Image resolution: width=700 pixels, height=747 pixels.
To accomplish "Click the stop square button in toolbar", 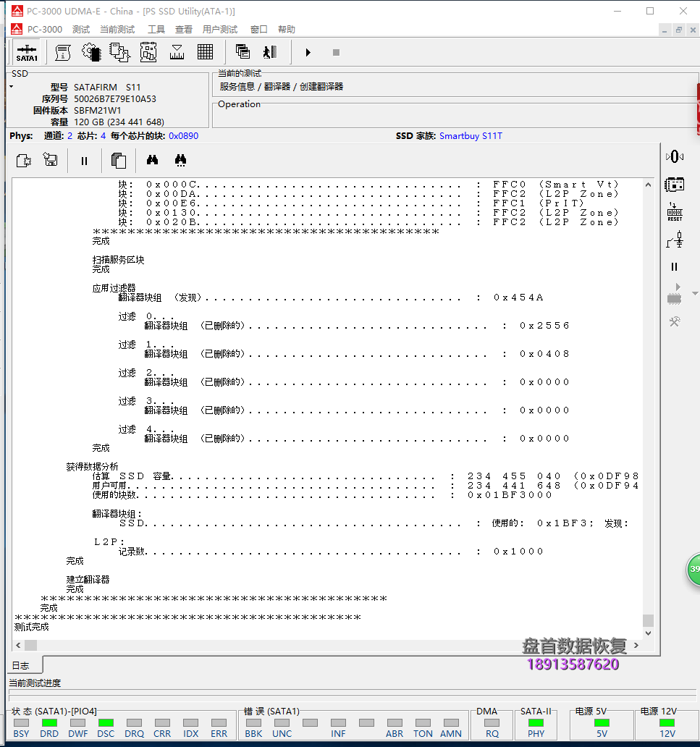I will tap(336, 52).
